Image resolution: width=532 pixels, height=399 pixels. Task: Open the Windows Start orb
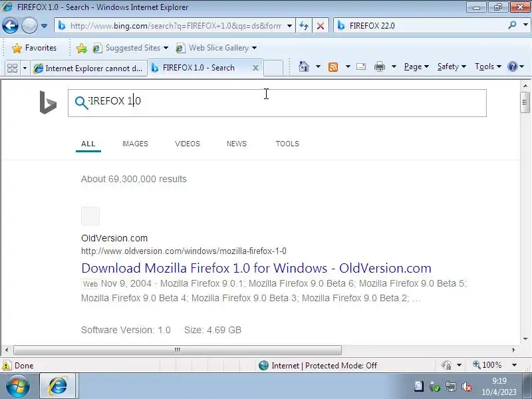18,386
